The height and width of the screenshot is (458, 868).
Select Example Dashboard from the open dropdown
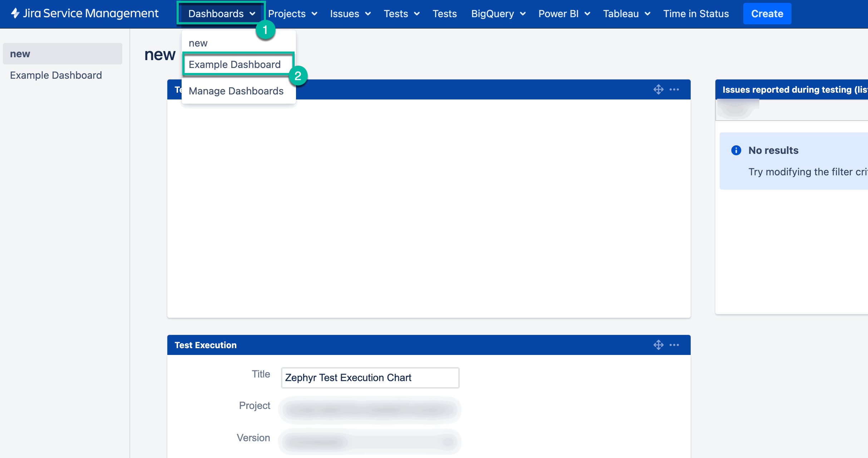(235, 64)
